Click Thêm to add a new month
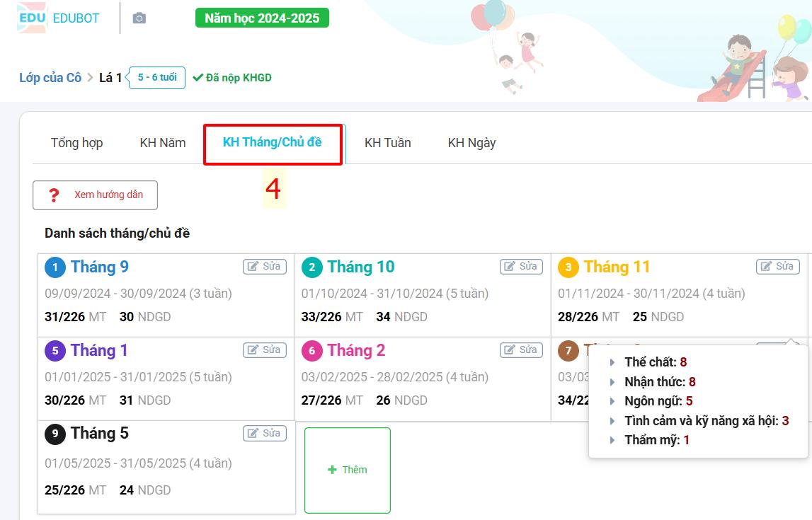812x520 pixels. [x=348, y=470]
